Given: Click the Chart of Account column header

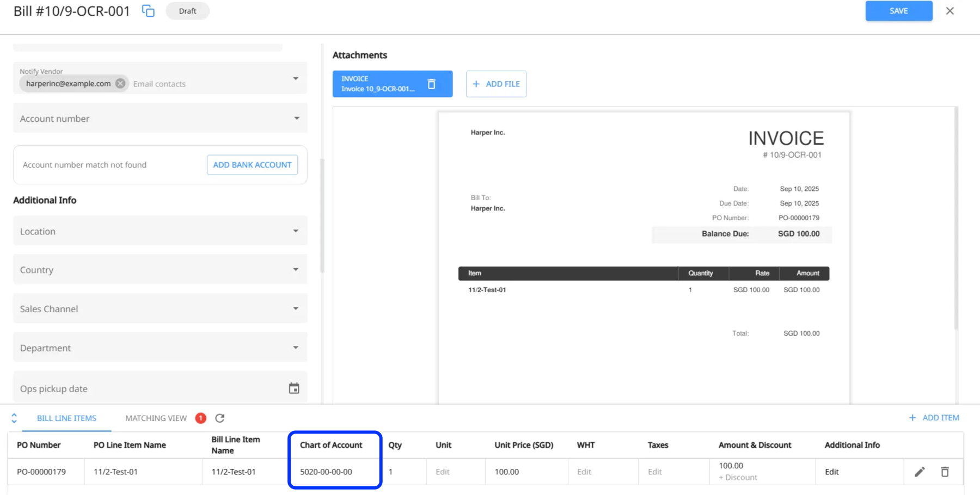Looking at the screenshot, I should click(331, 445).
